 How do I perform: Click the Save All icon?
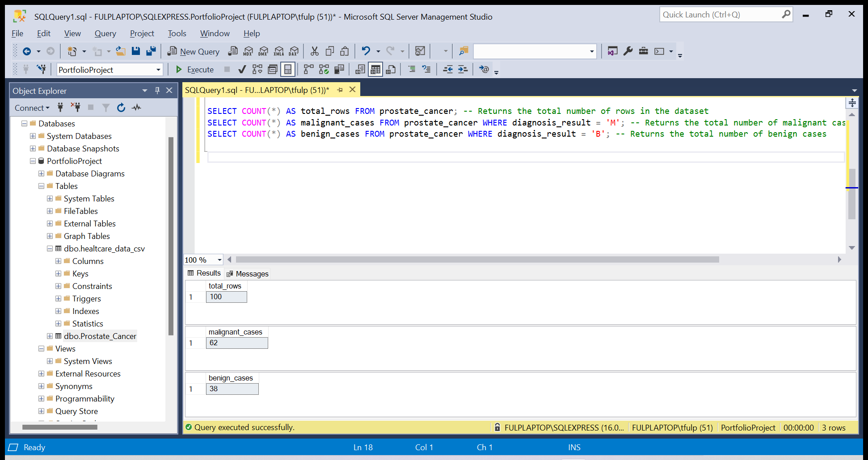click(151, 51)
